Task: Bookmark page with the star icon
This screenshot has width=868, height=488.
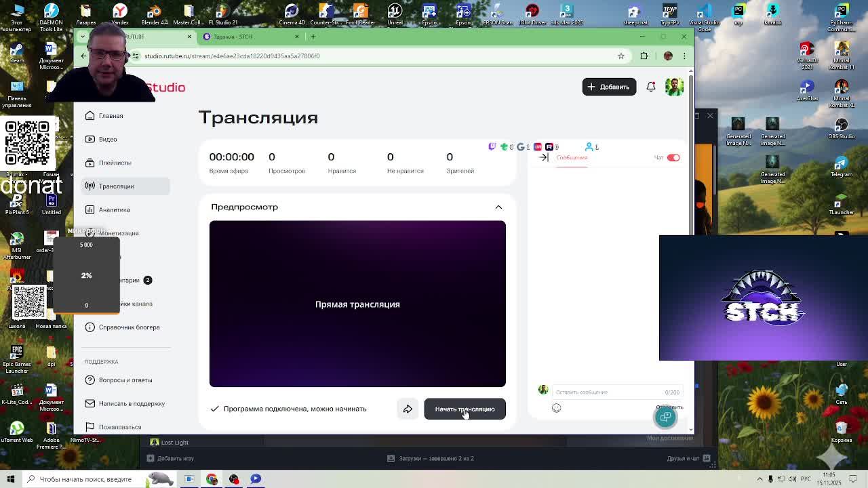Action: click(620, 56)
